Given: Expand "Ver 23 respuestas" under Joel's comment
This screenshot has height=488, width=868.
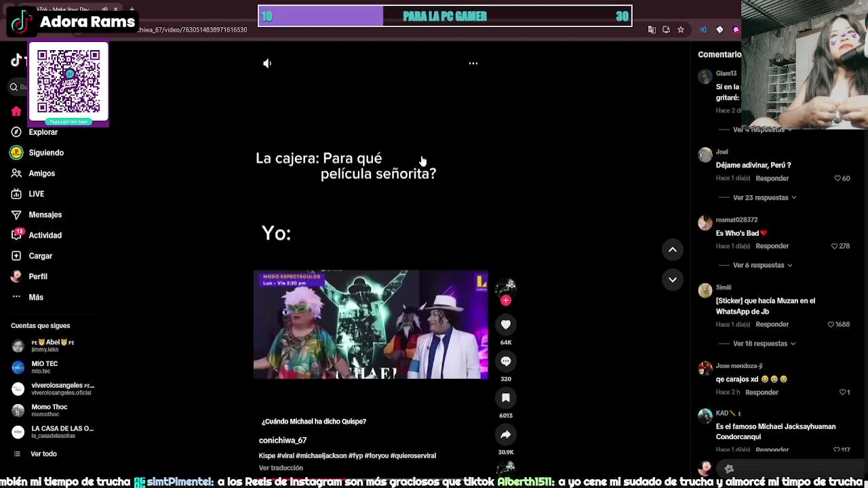Looking at the screenshot, I should tap(764, 198).
